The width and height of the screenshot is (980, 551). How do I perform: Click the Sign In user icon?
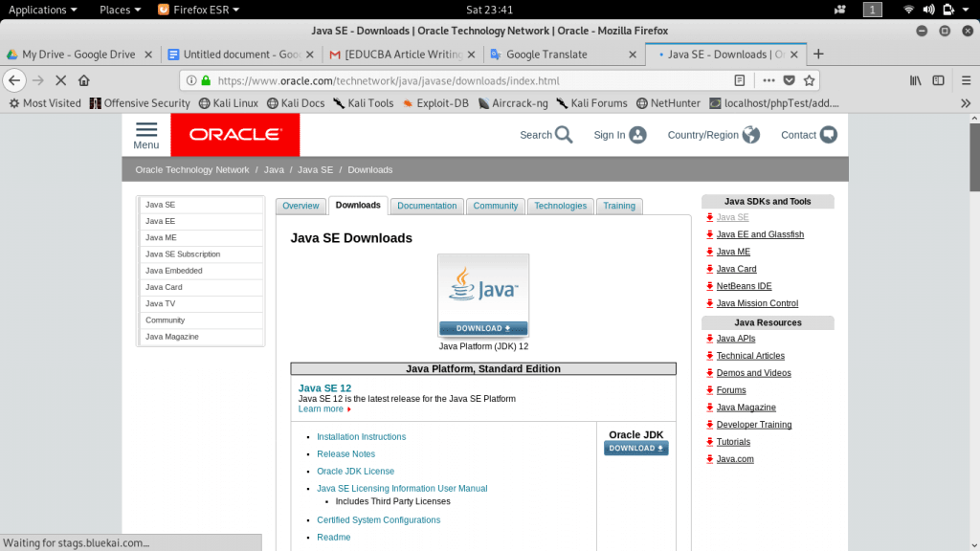pyautogui.click(x=637, y=135)
